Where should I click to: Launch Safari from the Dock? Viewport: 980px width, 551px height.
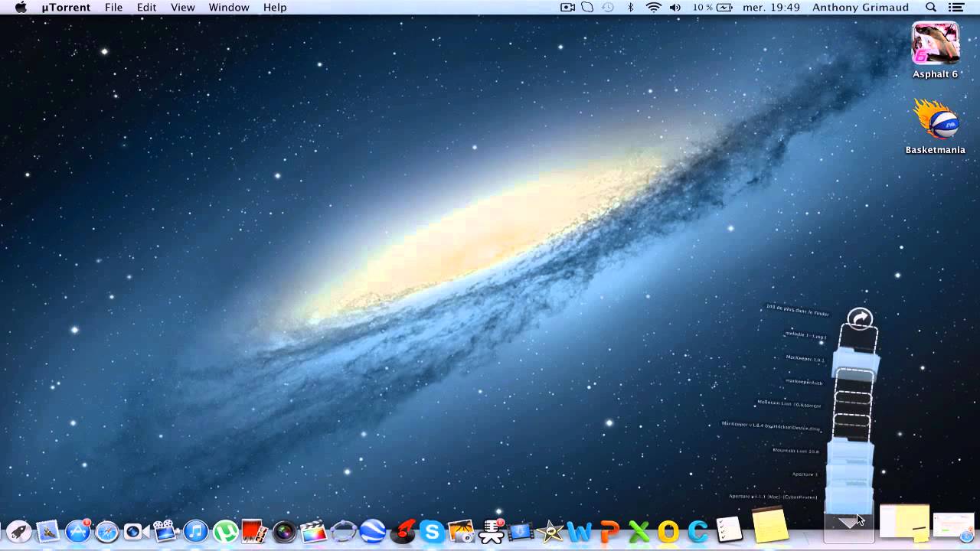[106, 530]
